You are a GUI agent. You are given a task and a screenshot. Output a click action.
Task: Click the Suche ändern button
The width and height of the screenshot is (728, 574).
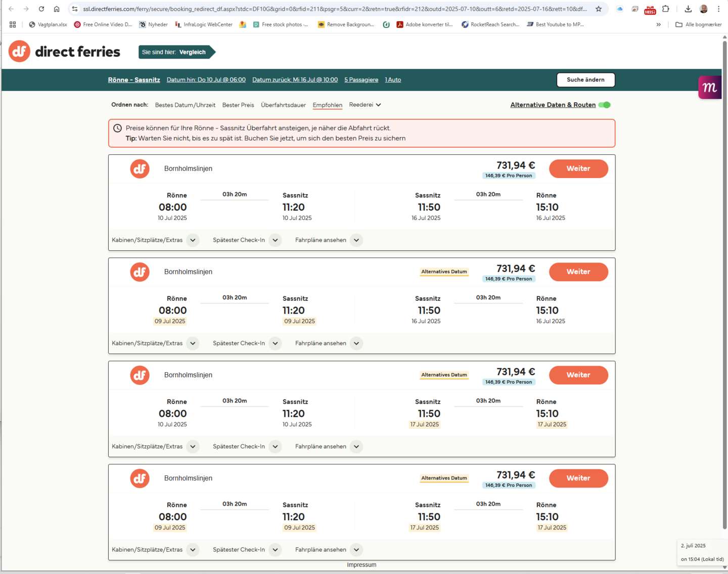click(x=585, y=80)
